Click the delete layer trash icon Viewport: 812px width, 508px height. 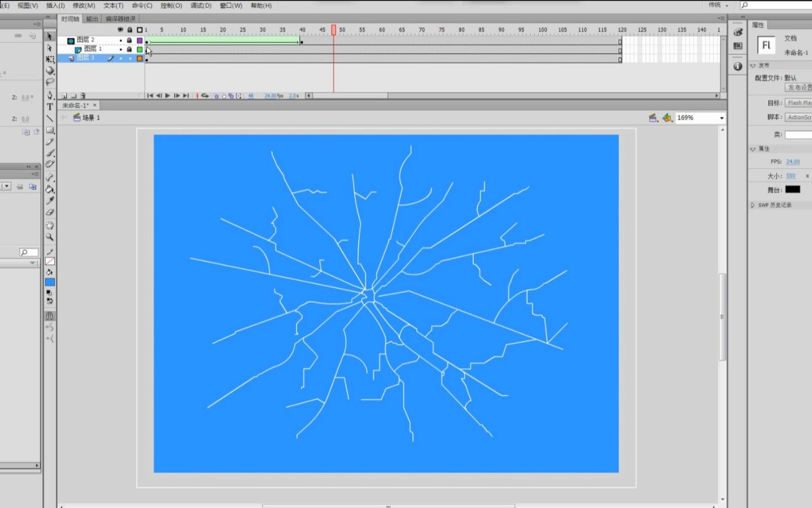83,96
